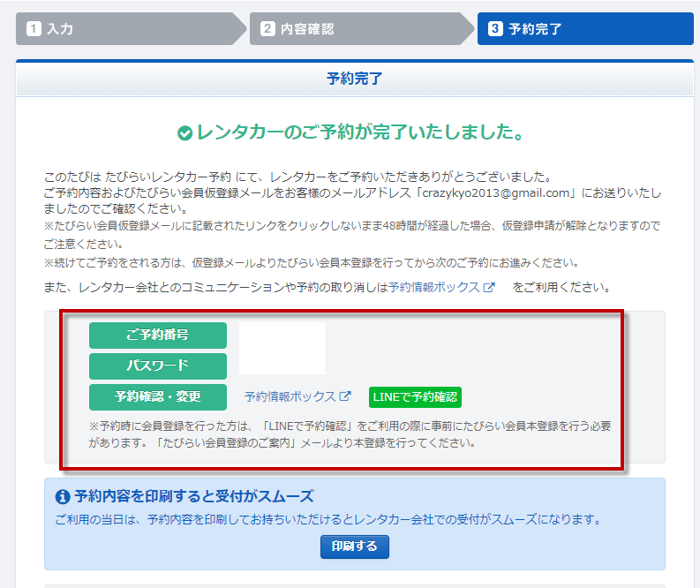The width and height of the screenshot is (700, 588).
Task: Go to step 1 入力
Action: click(x=131, y=29)
